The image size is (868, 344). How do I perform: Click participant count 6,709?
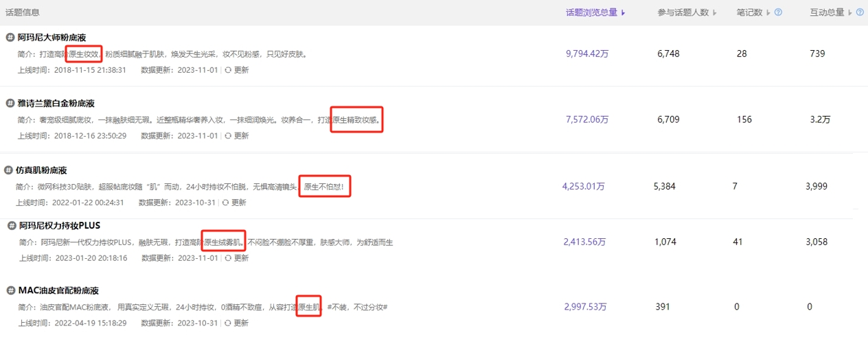(x=668, y=119)
